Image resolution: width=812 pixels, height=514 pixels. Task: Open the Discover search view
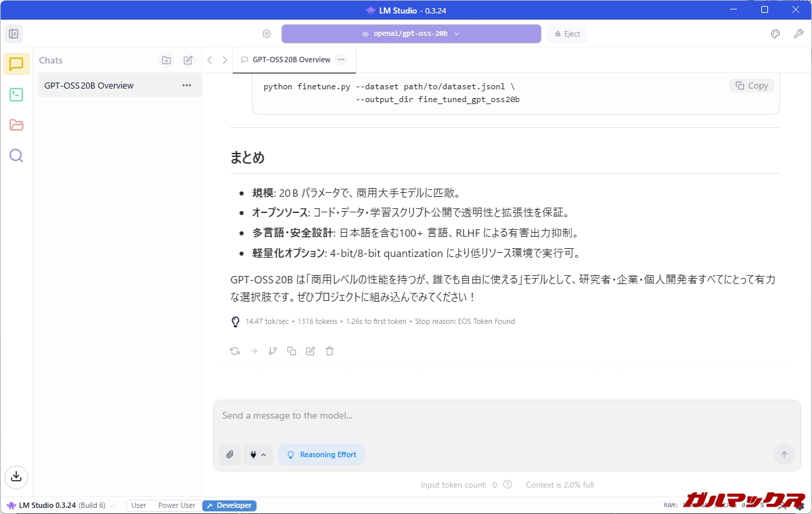pyautogui.click(x=16, y=156)
